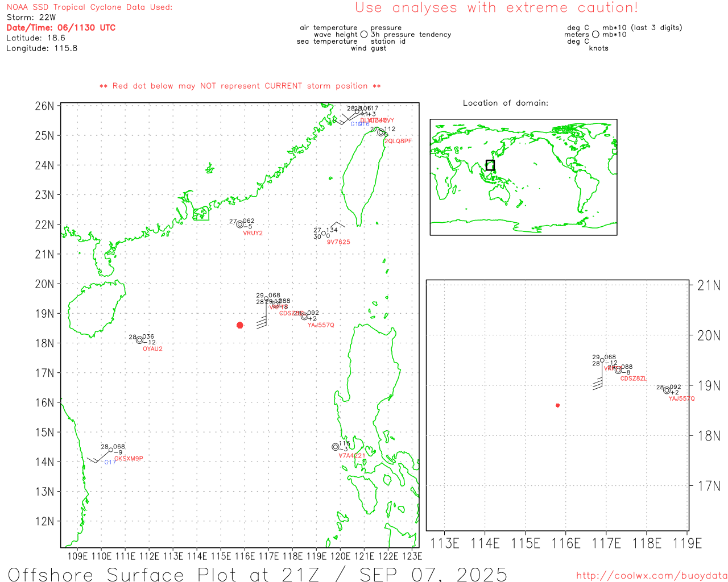Click the 'knots' units label
This screenshot has width=728, height=582.
598,48
